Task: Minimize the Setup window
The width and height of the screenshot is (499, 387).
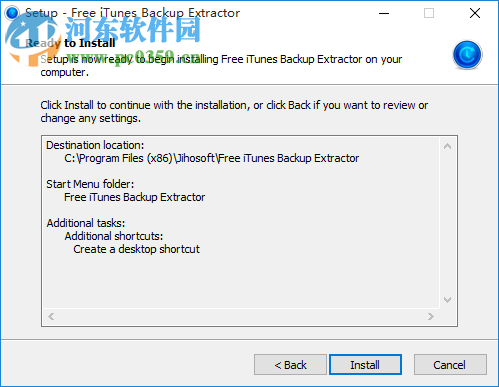Action: [x=384, y=13]
